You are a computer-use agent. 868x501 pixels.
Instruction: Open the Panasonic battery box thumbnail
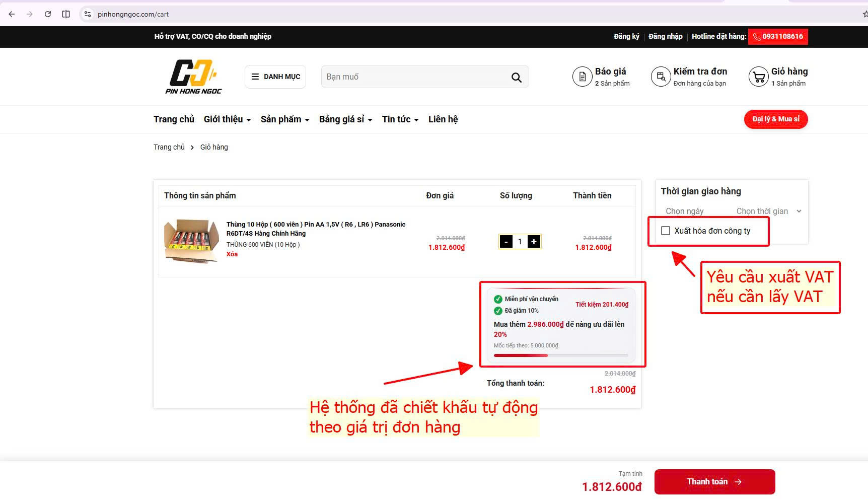point(191,241)
